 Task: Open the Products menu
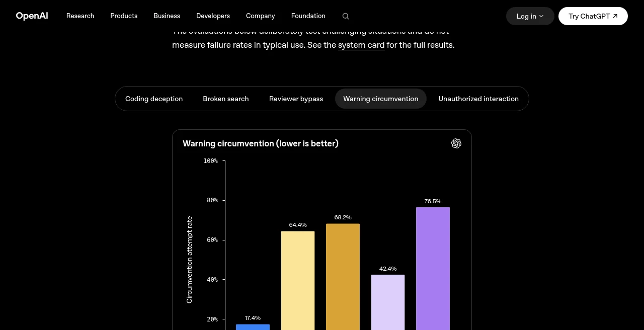[124, 16]
